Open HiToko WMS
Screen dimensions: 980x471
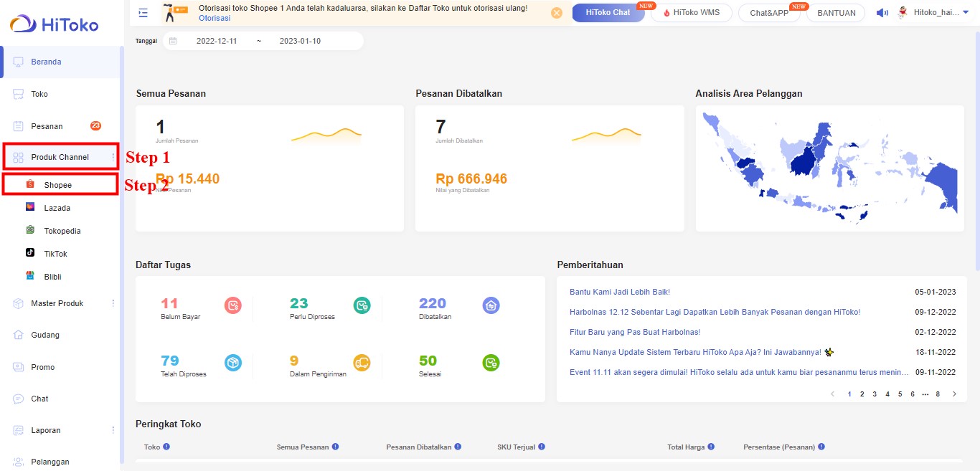tap(691, 13)
